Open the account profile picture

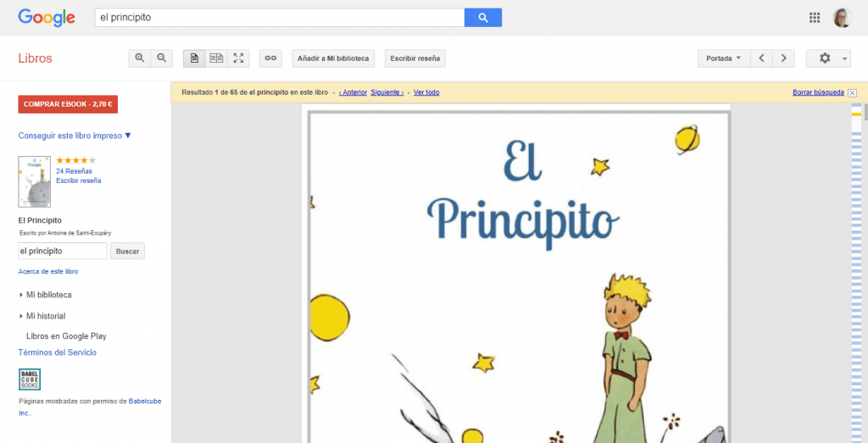point(843,18)
